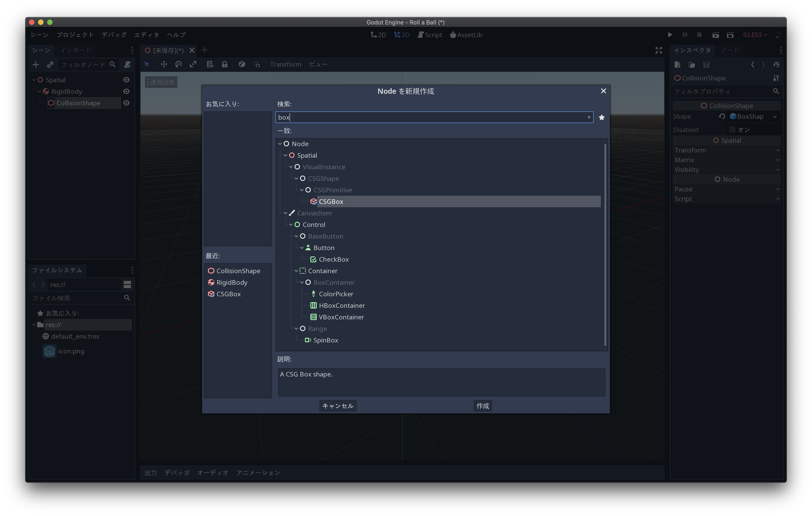Open the Transform menu in viewport toolbar
Image resolution: width=812 pixels, height=516 pixels.
point(286,64)
